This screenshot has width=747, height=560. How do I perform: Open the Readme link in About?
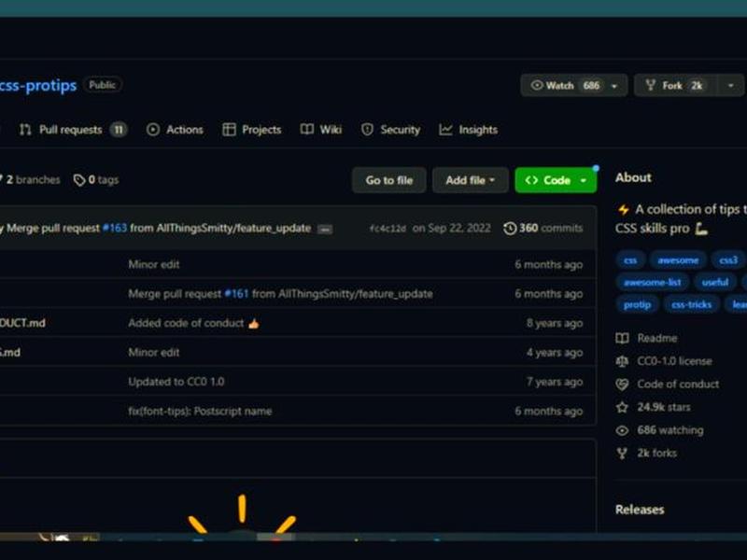(x=657, y=339)
